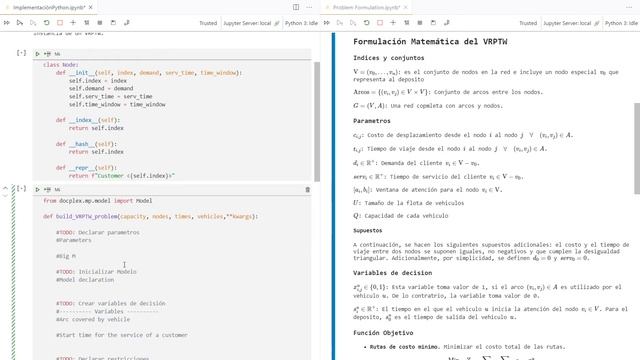
Task: Run the build_VRPTW_problem cell
Action: (x=38, y=189)
